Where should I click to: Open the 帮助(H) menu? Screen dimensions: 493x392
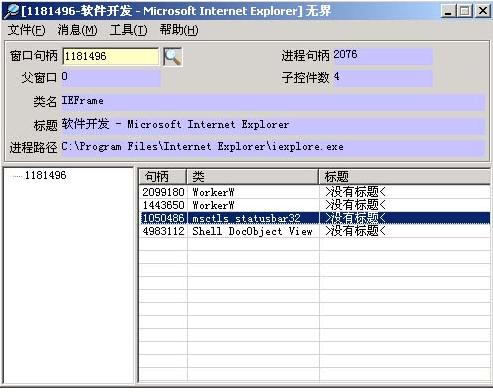[179, 30]
